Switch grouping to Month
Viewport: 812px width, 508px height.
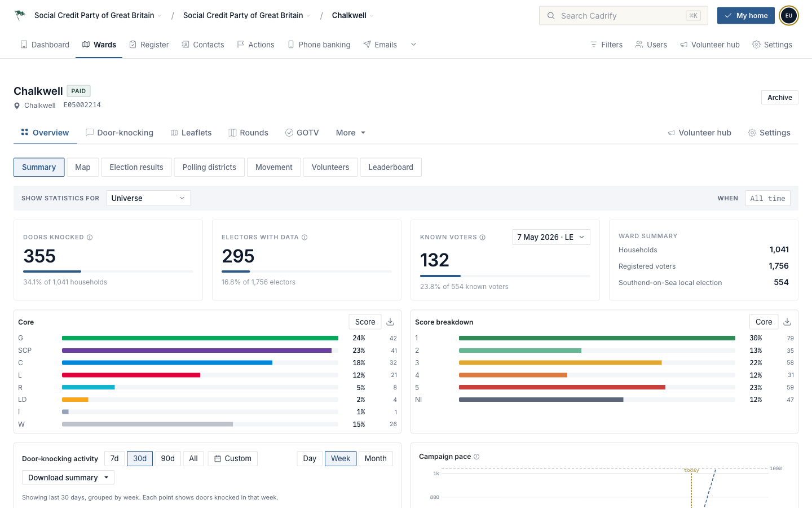[x=376, y=458]
